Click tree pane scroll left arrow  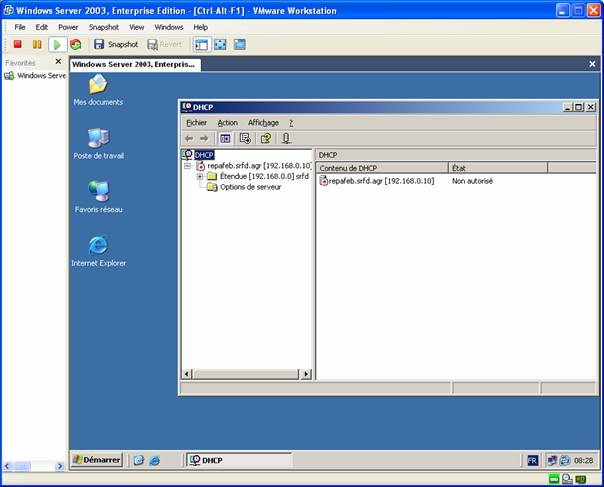point(186,374)
